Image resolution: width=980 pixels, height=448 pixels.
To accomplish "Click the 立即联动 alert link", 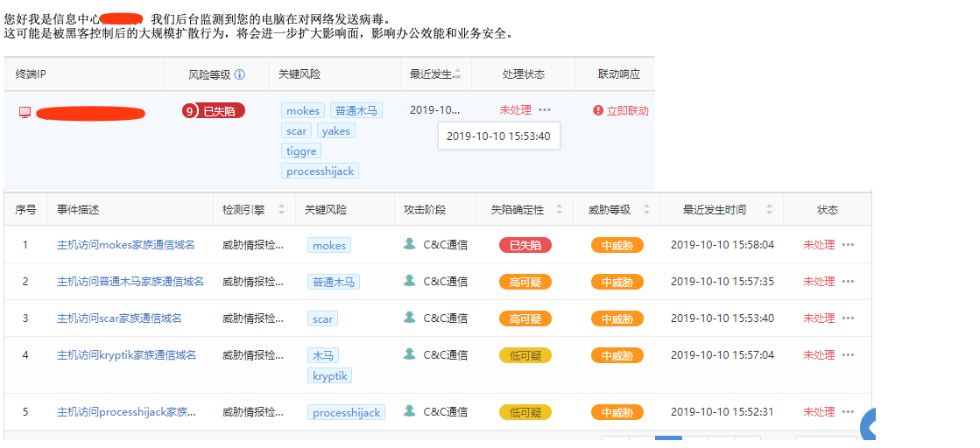I will pyautogui.click(x=621, y=111).
